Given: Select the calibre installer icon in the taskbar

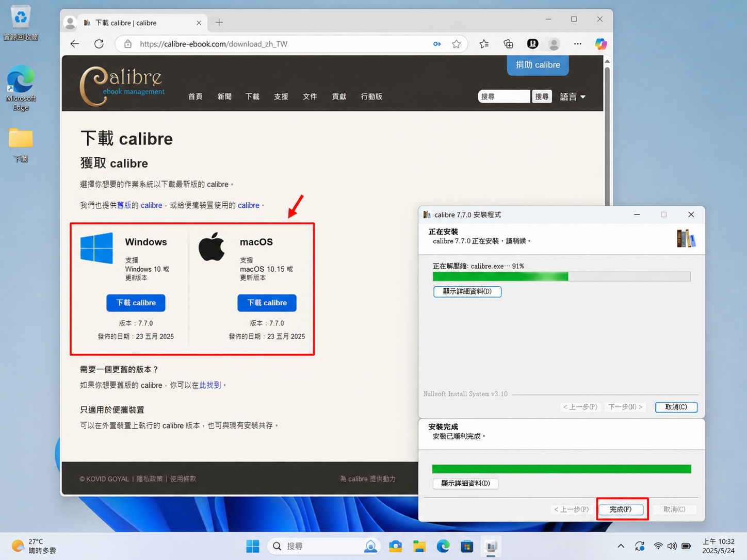Looking at the screenshot, I should point(491,546).
